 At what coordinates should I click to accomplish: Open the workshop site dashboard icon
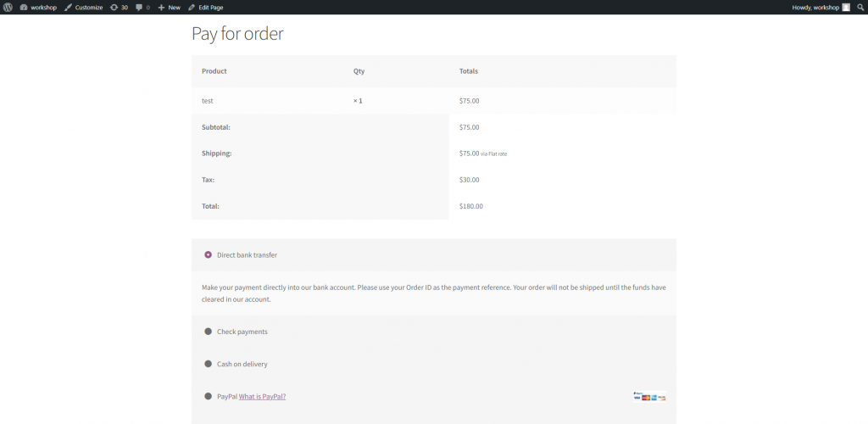[x=23, y=7]
